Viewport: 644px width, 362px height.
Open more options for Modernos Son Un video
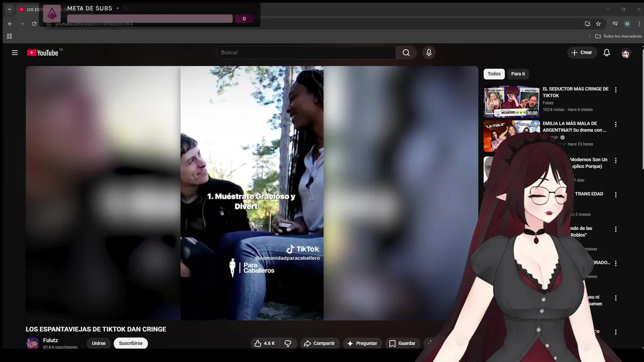(x=615, y=160)
